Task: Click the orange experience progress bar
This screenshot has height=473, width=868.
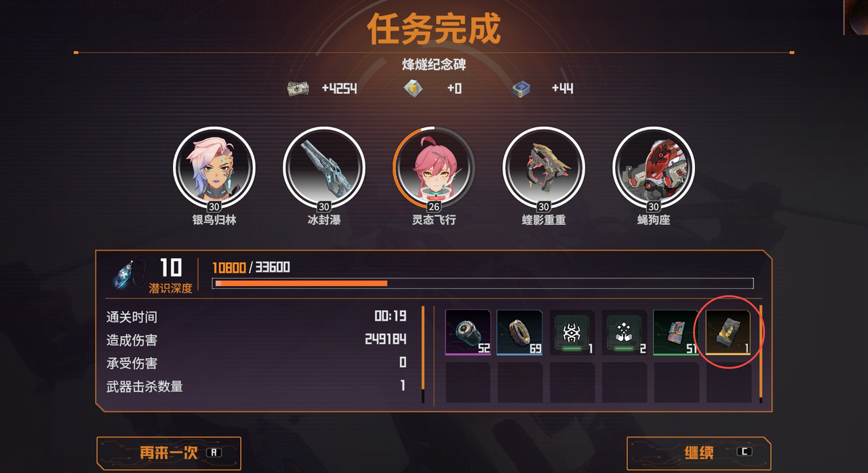Action: tap(483, 283)
